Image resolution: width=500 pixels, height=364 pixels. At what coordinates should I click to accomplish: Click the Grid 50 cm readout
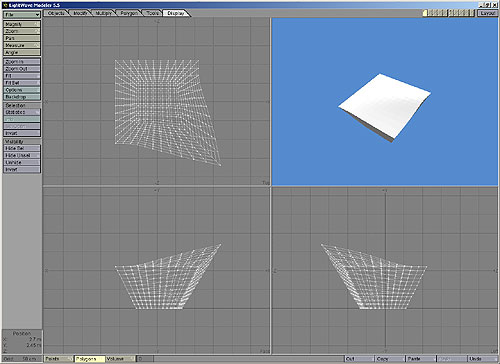point(22,359)
